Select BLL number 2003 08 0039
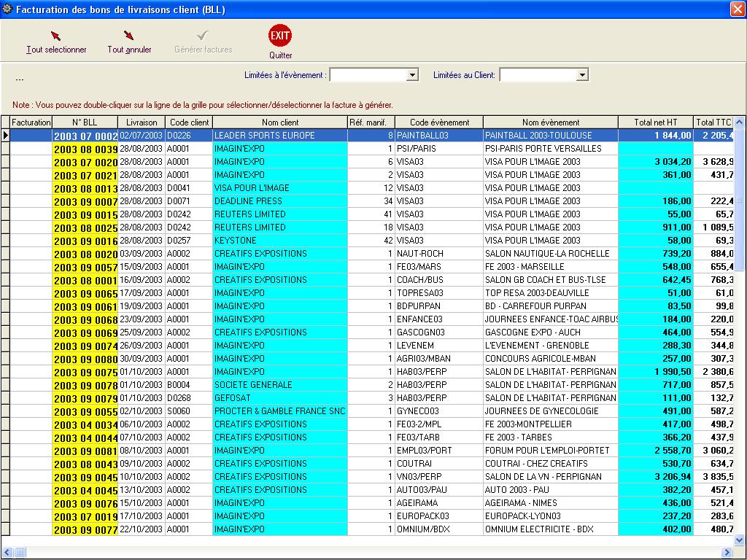This screenshot has width=747, height=560. coord(85,149)
